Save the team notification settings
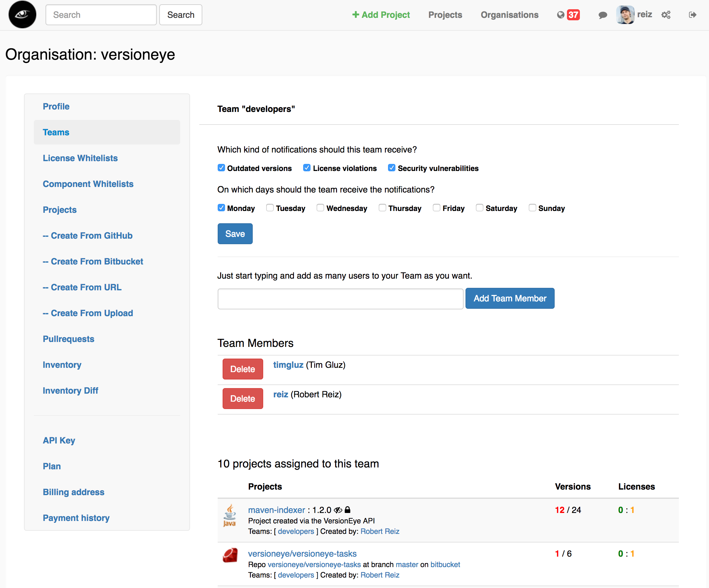The image size is (709, 588). 235,234
